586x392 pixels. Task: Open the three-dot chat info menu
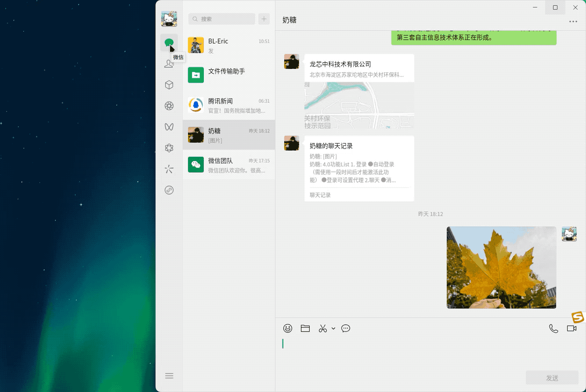(x=573, y=21)
